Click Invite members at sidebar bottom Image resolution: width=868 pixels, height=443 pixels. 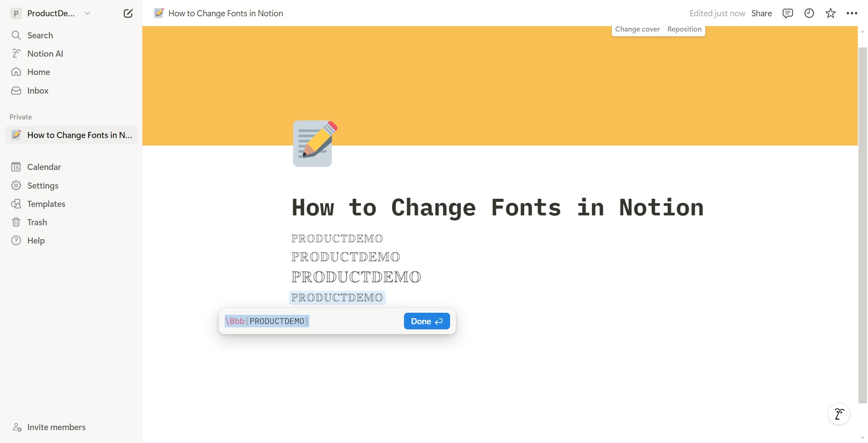[56, 427]
